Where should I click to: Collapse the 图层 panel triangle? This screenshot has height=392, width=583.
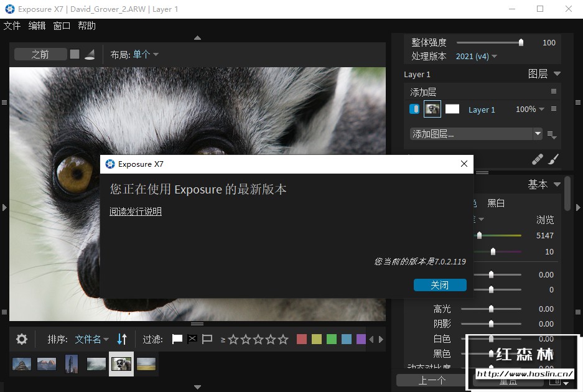[557, 73]
